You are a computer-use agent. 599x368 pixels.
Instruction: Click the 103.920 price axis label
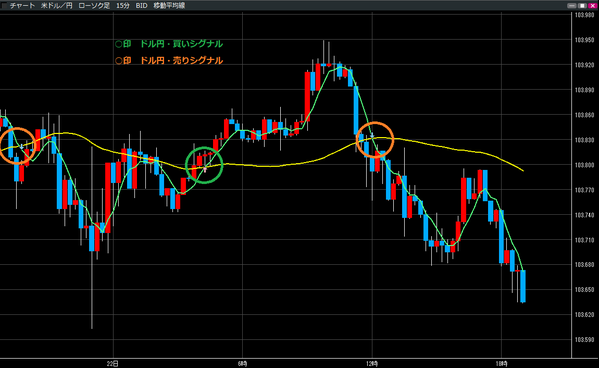(x=584, y=65)
